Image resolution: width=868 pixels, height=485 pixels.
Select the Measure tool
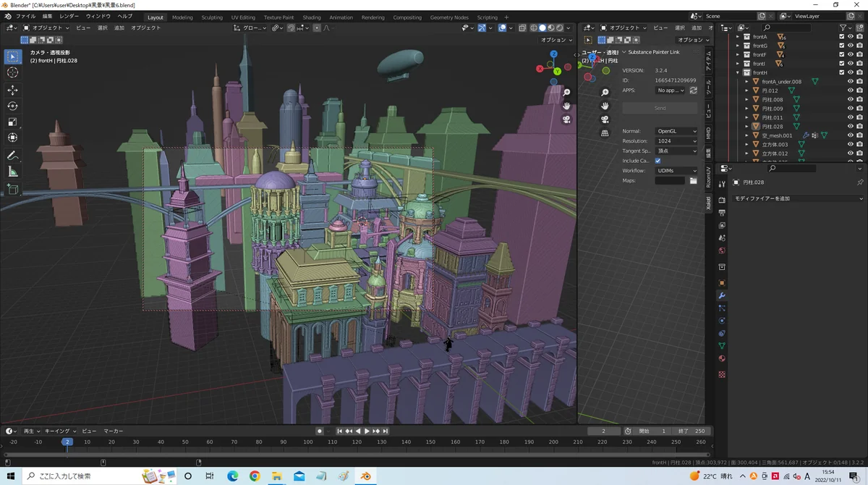pyautogui.click(x=12, y=172)
